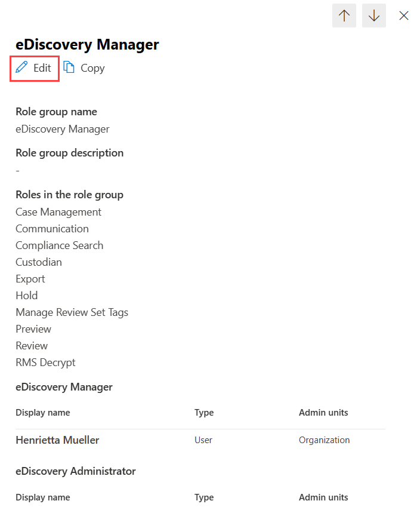This screenshot has height=510, width=420.
Task: Select the eDiscovery Manager panel title
Action: (x=87, y=45)
